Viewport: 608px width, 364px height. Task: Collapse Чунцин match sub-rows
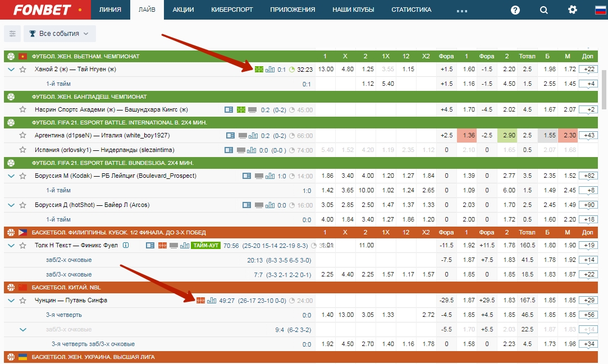11,301
